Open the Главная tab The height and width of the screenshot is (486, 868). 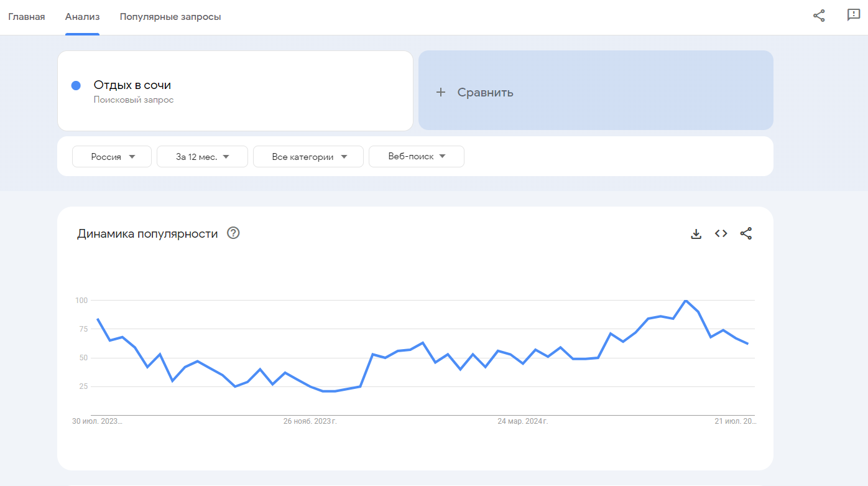tap(26, 17)
